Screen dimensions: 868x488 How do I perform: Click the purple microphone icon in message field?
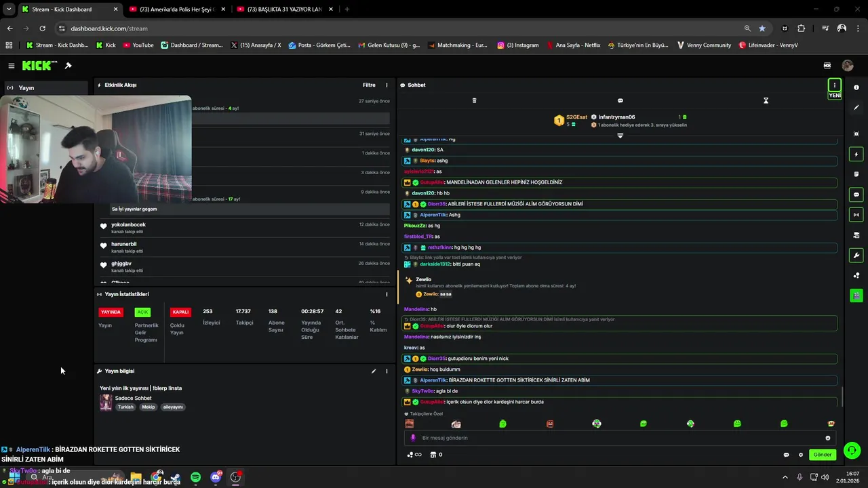point(412,438)
